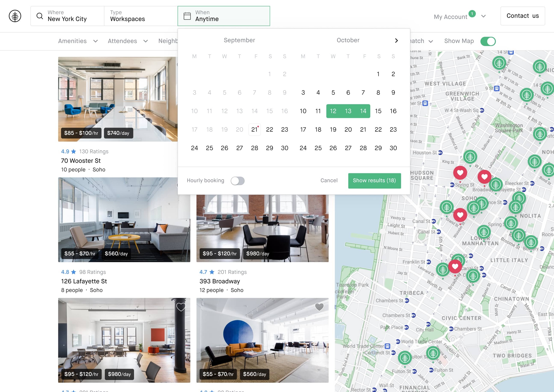
Task: Select October 15 in the calendar
Action: click(x=378, y=111)
